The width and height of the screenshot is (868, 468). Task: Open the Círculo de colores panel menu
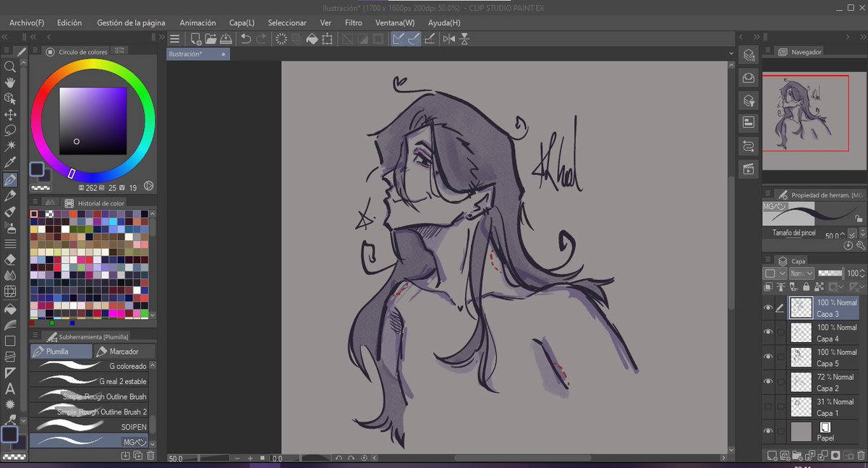35,51
